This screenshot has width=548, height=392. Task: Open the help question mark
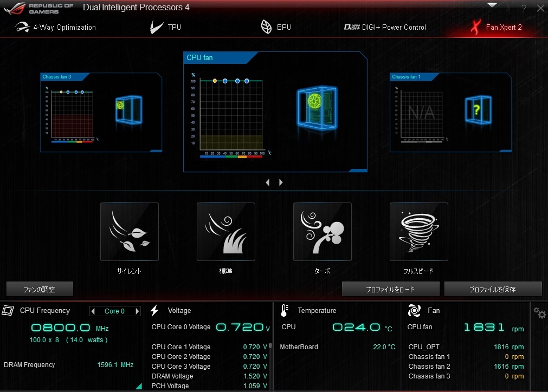524,8
